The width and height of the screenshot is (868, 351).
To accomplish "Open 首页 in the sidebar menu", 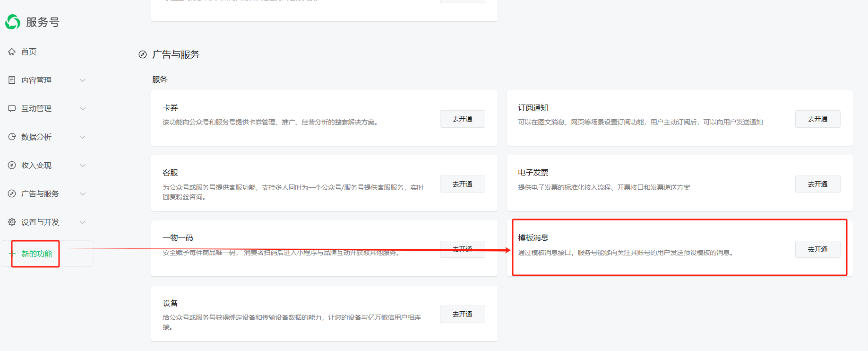I will click(x=29, y=52).
